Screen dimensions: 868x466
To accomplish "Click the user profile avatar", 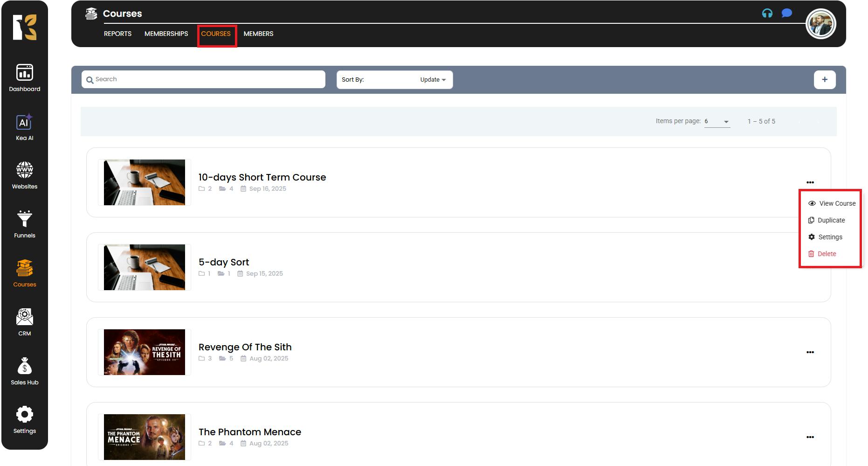I will click(x=820, y=24).
